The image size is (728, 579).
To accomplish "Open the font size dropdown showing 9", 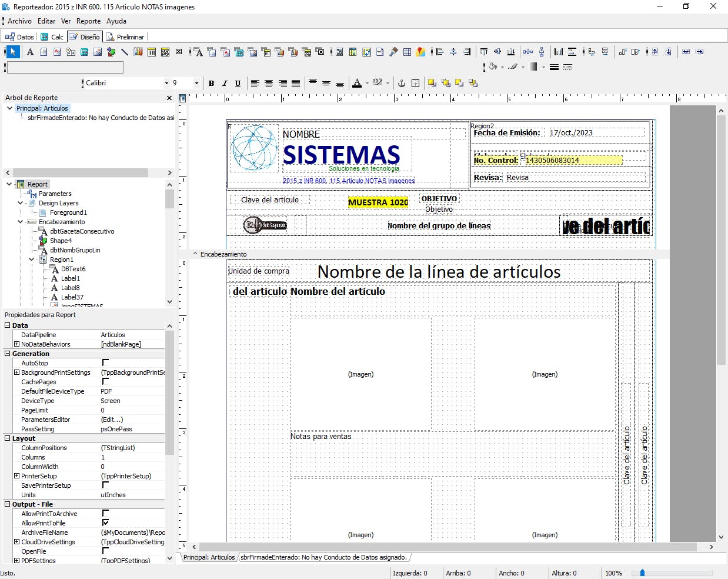I will (196, 83).
